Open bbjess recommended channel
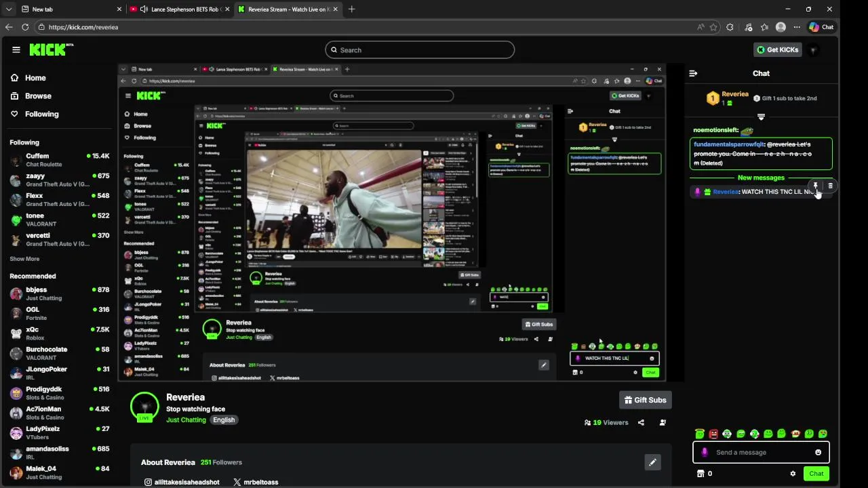This screenshot has width=868, height=488. 60,293
